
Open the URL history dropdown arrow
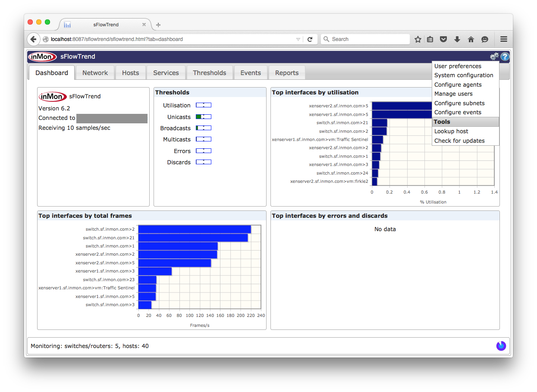click(298, 39)
